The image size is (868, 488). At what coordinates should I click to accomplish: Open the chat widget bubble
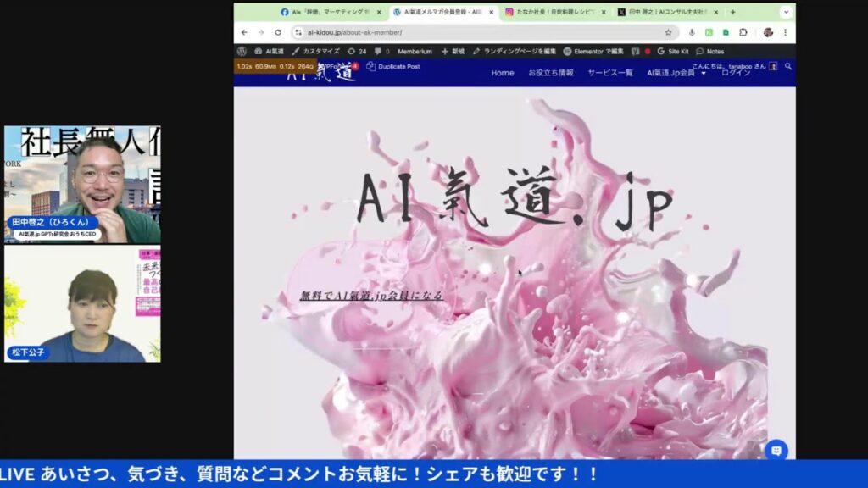776,450
